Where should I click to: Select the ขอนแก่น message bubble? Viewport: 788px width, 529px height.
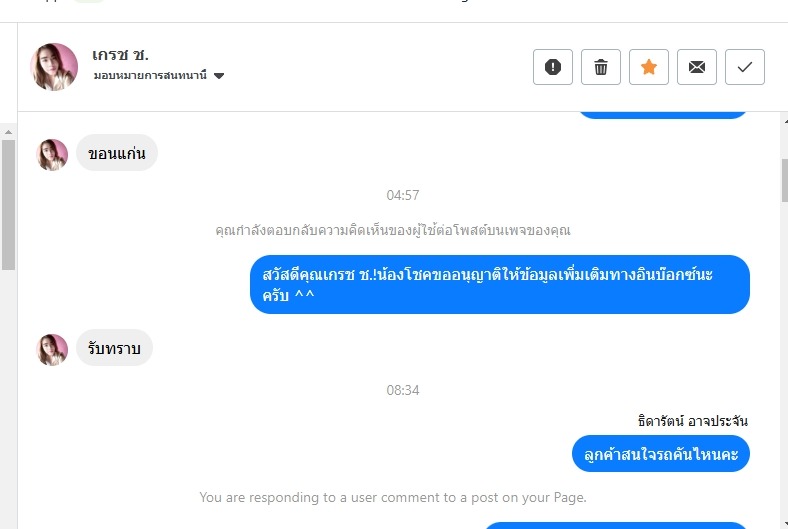click(116, 153)
